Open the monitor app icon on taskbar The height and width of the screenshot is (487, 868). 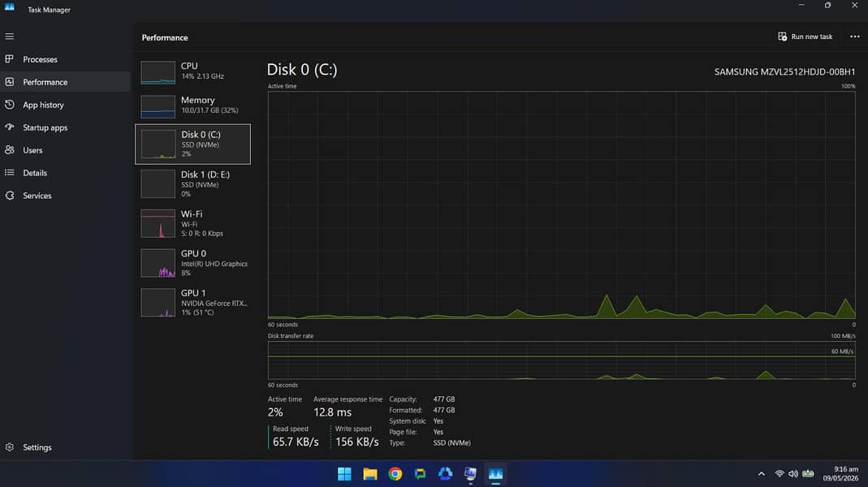click(470, 474)
